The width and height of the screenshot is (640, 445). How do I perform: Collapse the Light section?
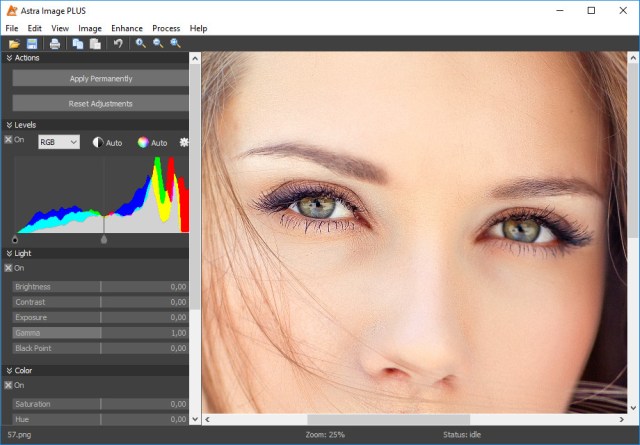click(9, 253)
